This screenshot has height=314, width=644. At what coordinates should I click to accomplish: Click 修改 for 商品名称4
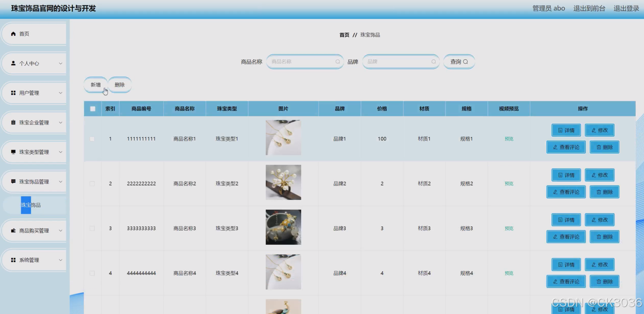pyautogui.click(x=599, y=265)
